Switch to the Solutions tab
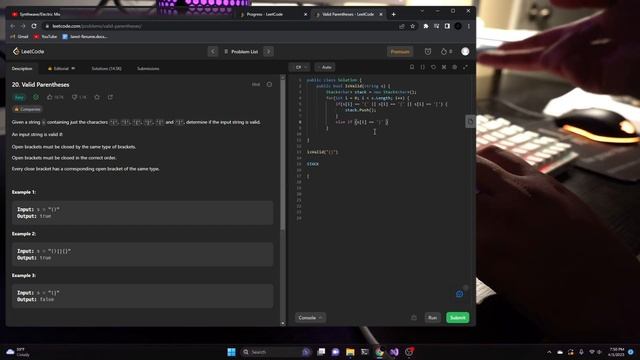This screenshot has width=640, height=360. (x=106, y=69)
